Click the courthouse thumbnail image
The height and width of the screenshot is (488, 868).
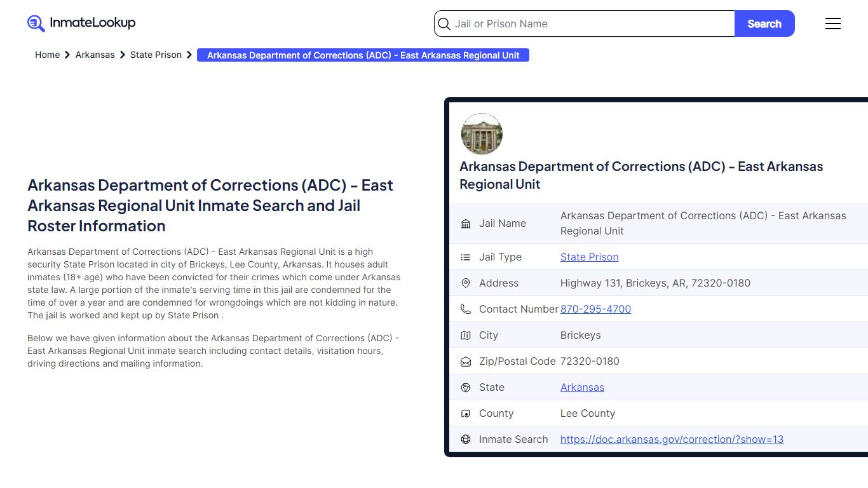pos(482,134)
